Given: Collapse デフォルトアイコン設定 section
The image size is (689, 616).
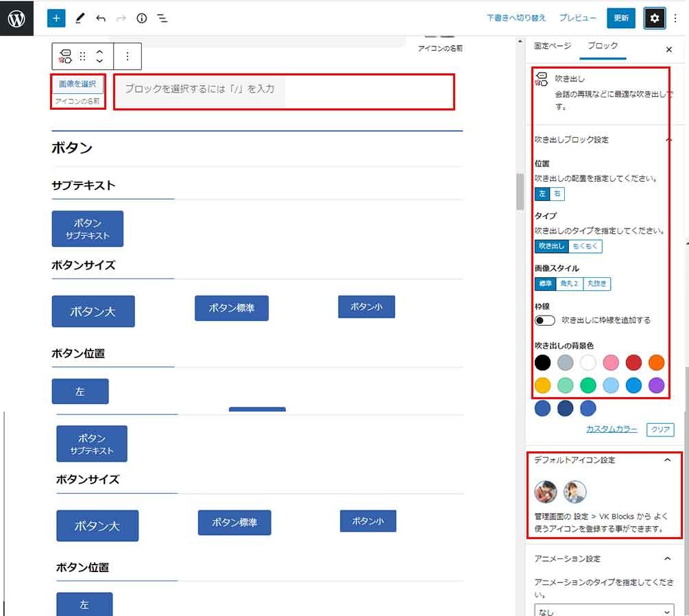Looking at the screenshot, I should pos(667,460).
